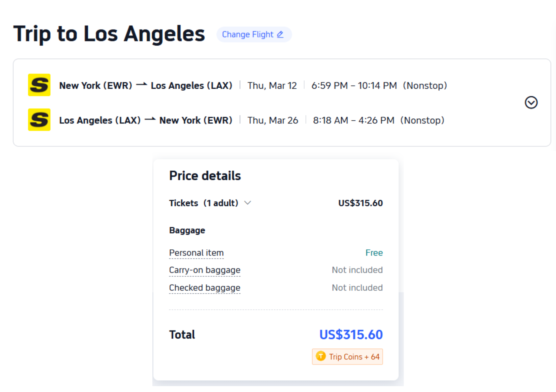Click the gold Trip Coins coin icon
The width and height of the screenshot is (556, 392).
321,356
